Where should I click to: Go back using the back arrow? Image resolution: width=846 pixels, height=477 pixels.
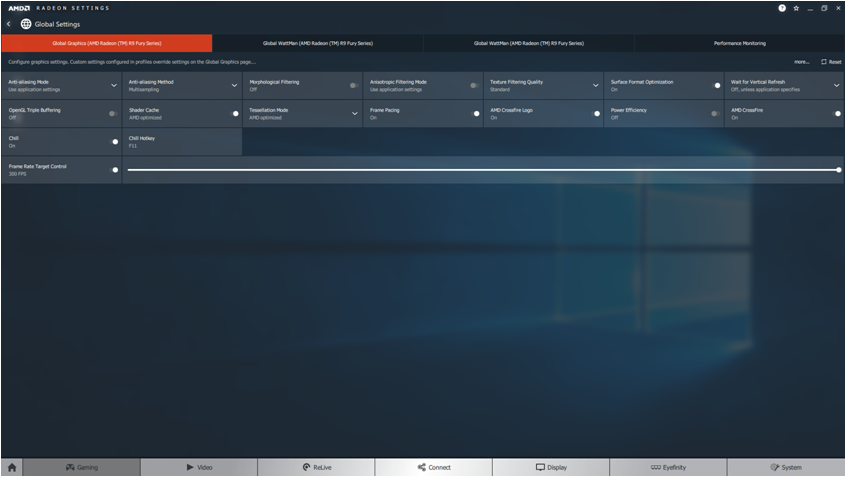pos(9,24)
